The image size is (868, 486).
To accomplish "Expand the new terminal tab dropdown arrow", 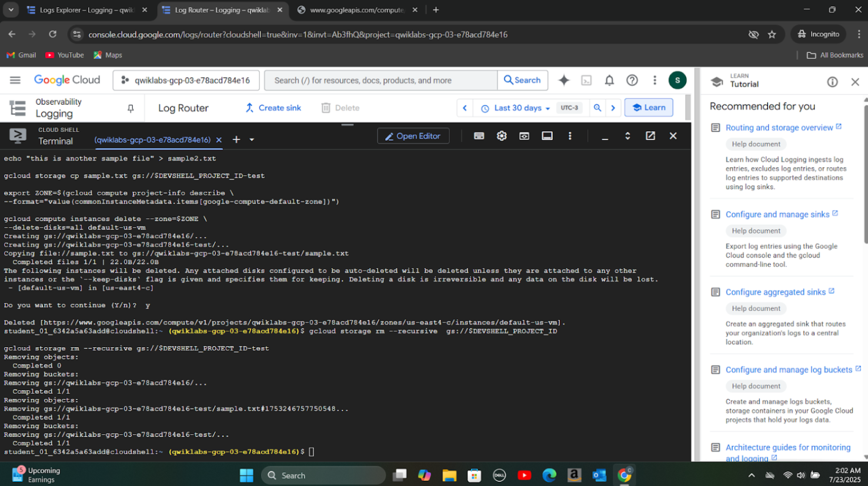I will (x=252, y=140).
